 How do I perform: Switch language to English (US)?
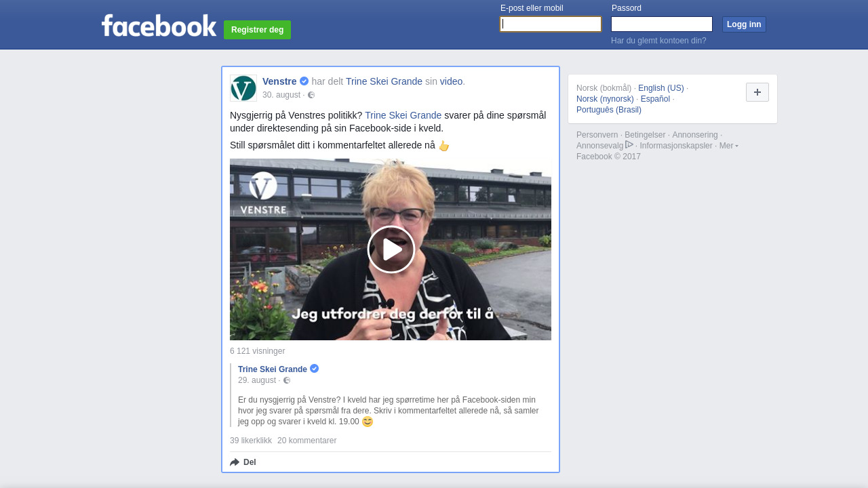click(661, 88)
